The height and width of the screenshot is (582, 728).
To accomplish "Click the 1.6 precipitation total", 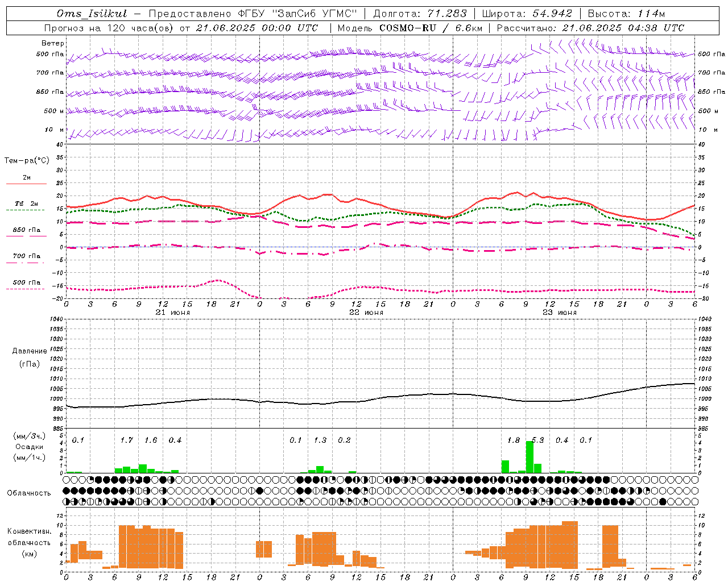I will click(x=151, y=440).
